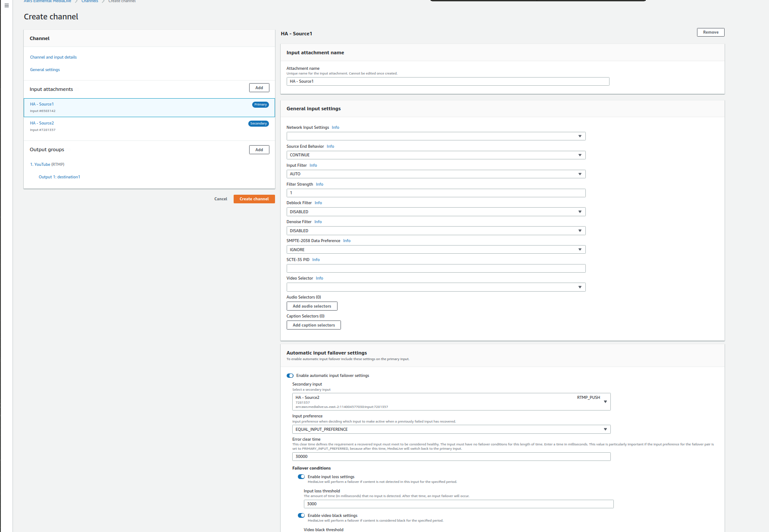Open the hamburger navigation menu

(6, 6)
